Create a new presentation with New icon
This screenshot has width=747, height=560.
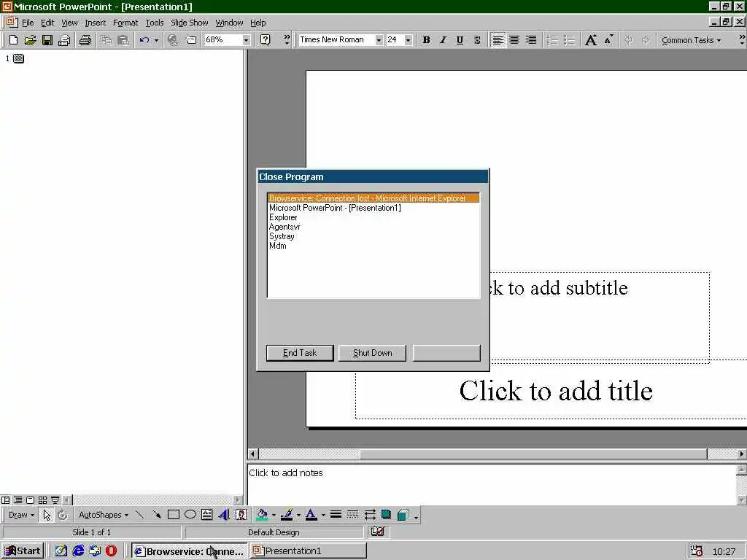coord(13,40)
